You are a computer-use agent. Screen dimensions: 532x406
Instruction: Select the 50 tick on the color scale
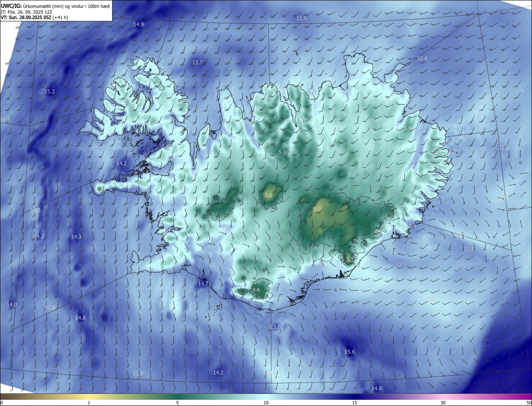(x=529, y=403)
